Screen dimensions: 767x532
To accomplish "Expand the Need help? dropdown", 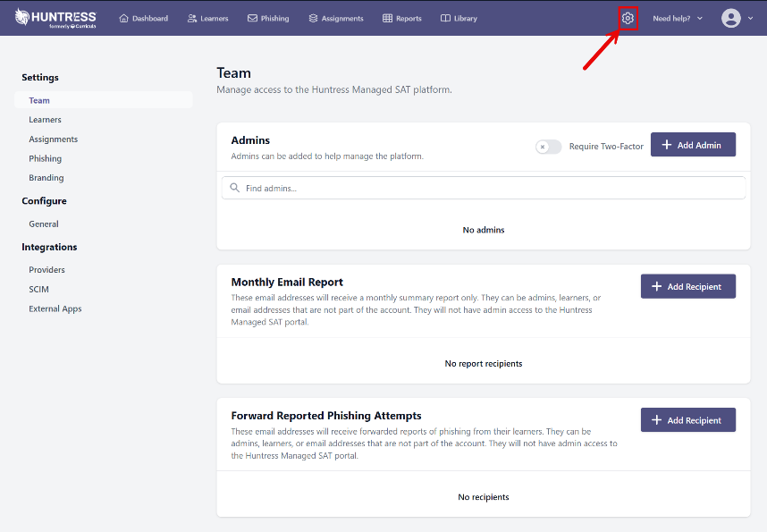I will point(677,19).
